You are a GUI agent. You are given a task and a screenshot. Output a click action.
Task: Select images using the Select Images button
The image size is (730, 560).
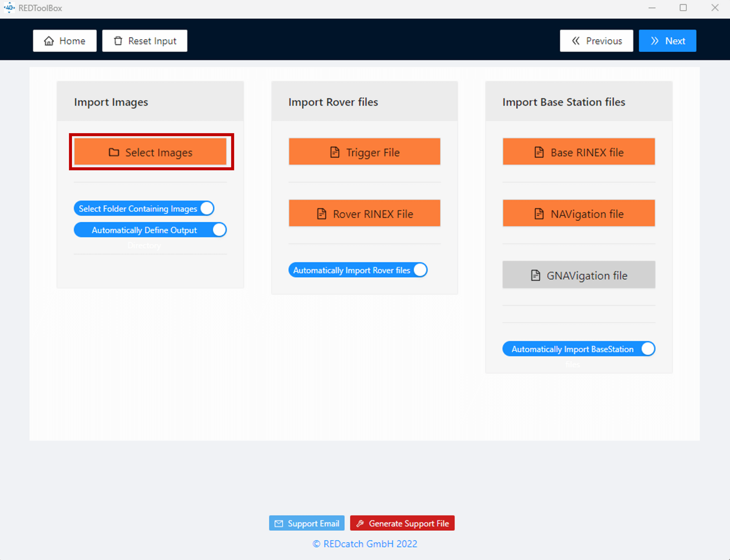click(x=151, y=152)
